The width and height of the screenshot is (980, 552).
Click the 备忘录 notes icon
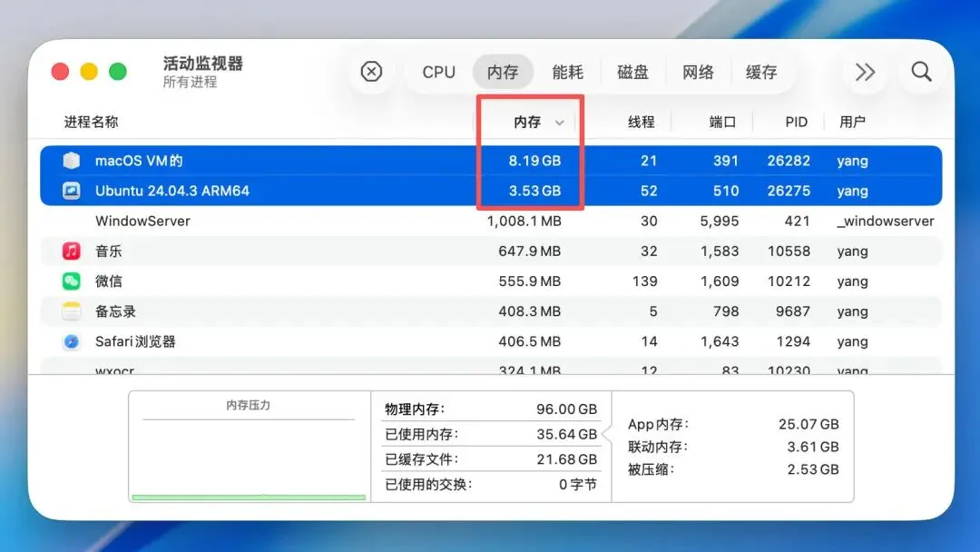point(72,311)
